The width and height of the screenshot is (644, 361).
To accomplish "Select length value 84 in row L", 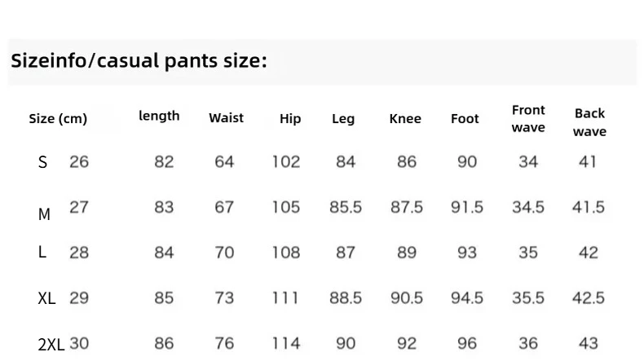I will click(x=164, y=253).
